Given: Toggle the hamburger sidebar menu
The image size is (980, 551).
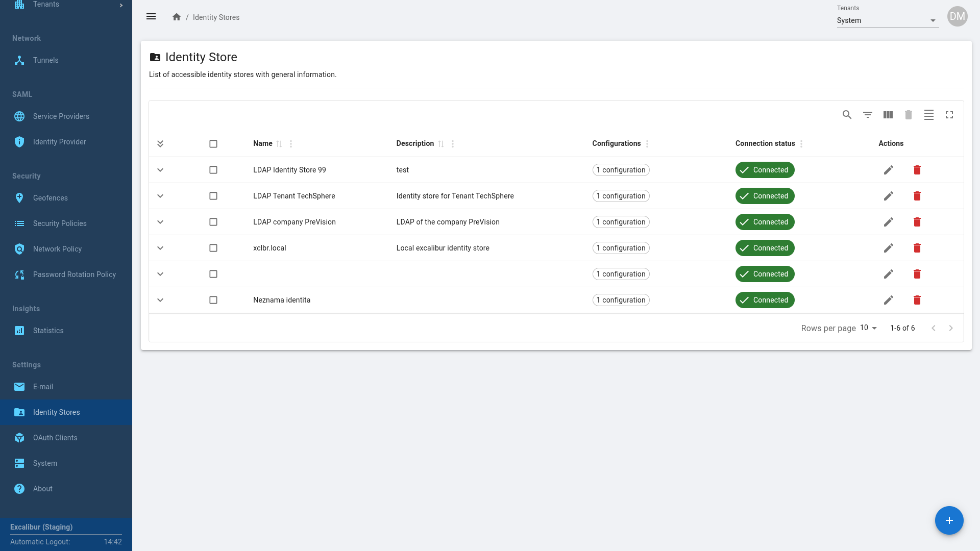Looking at the screenshot, I should click(x=151, y=16).
